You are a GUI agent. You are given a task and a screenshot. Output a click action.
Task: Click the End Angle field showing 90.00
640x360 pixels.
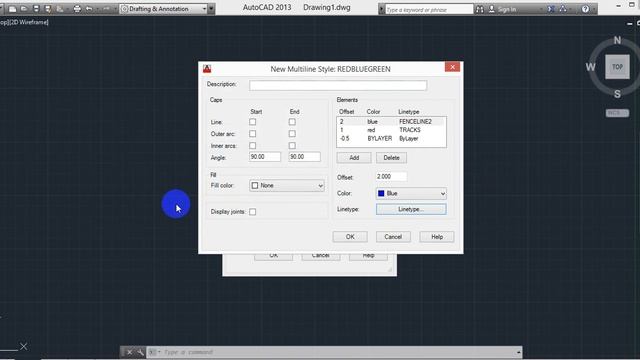coord(304,157)
